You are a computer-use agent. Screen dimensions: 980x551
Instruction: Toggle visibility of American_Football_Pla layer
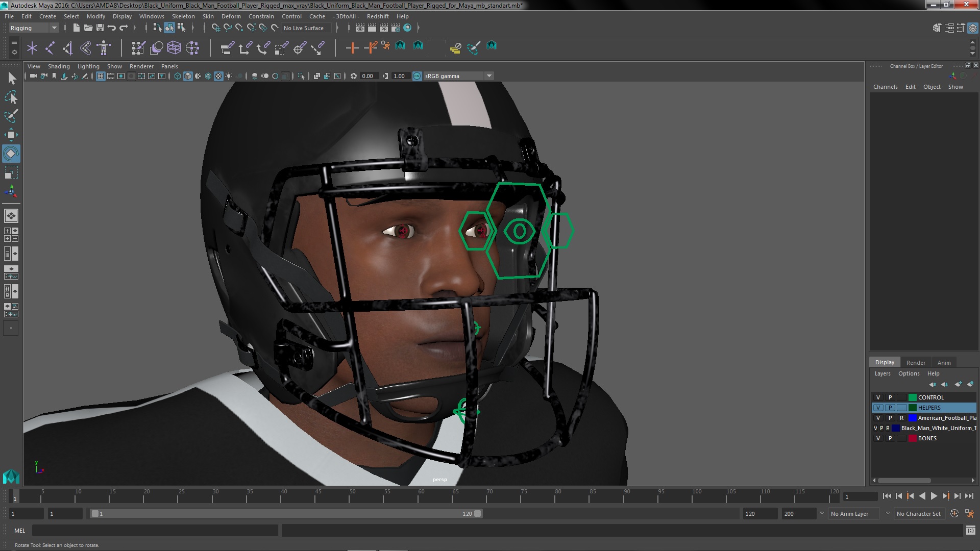[x=878, y=418]
